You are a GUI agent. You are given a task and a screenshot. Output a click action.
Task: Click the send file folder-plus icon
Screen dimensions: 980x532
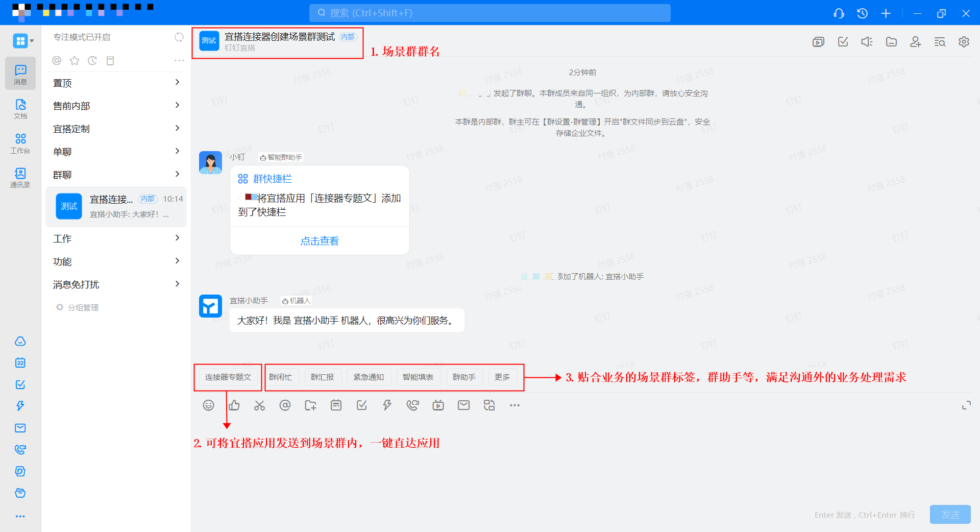coord(310,405)
